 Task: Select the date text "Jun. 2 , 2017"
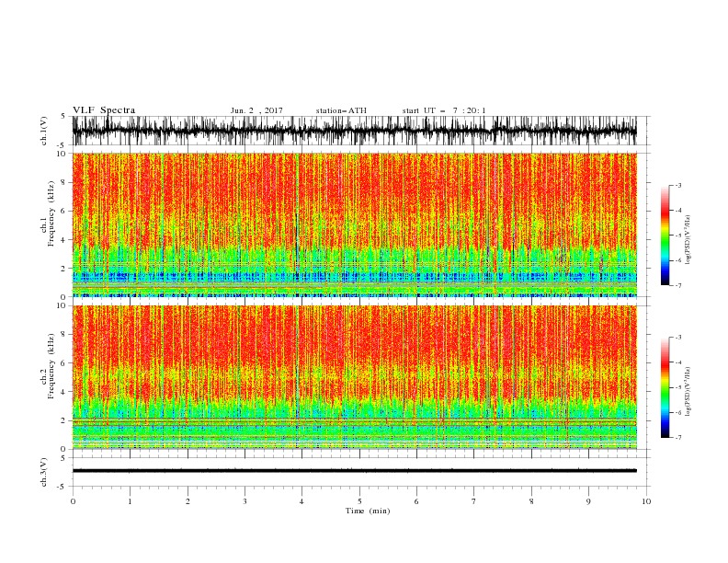[256, 110]
